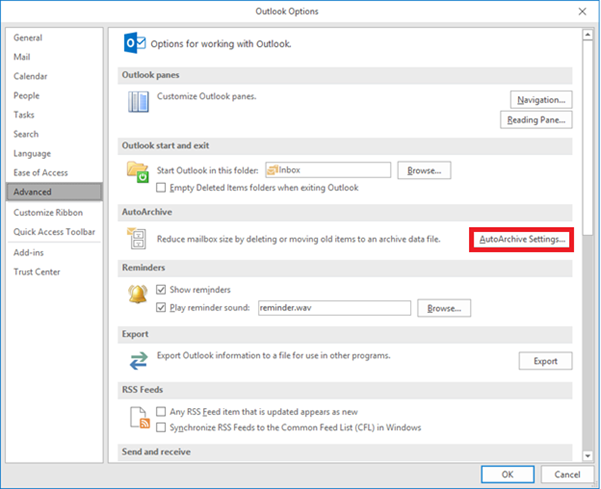Click the 'Reminders' section heading
This screenshot has width=601, height=489.
tap(143, 267)
